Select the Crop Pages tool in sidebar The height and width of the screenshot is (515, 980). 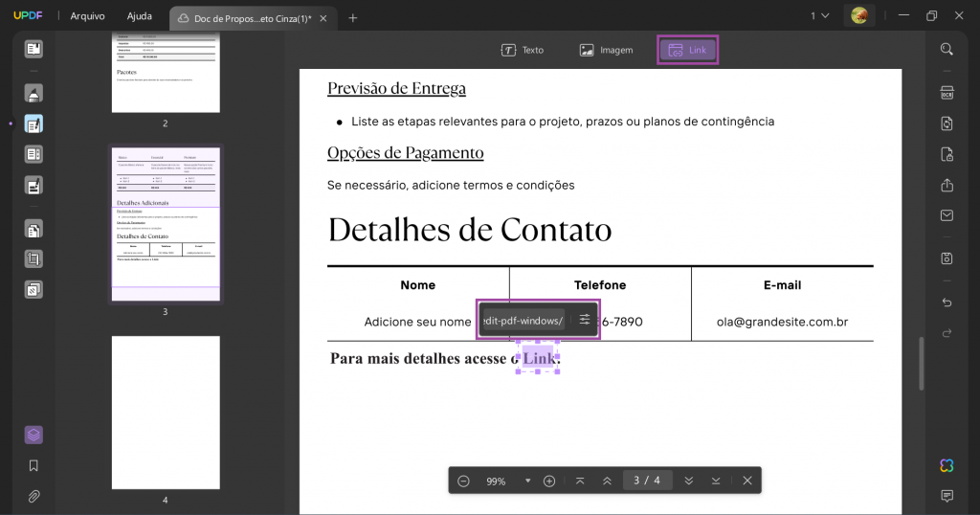pos(33,259)
